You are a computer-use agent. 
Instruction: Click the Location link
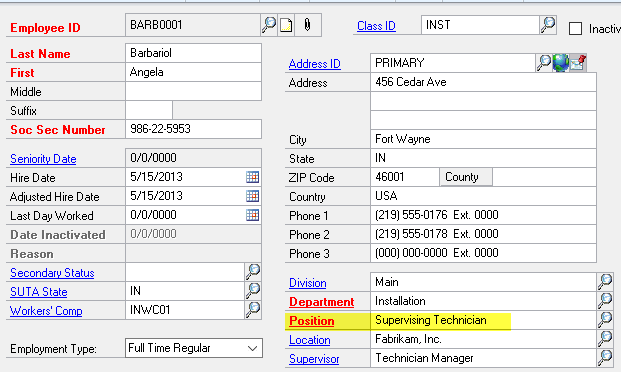tap(310, 340)
